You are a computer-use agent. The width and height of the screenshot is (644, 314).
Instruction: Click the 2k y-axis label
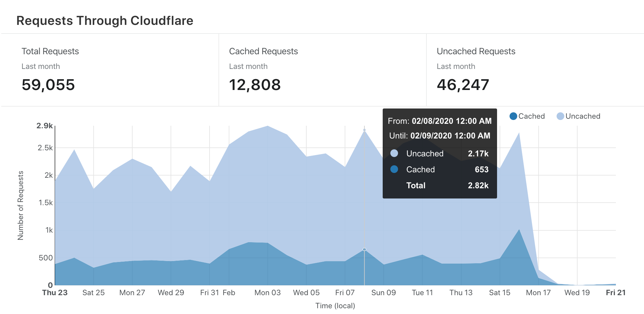[x=49, y=175]
